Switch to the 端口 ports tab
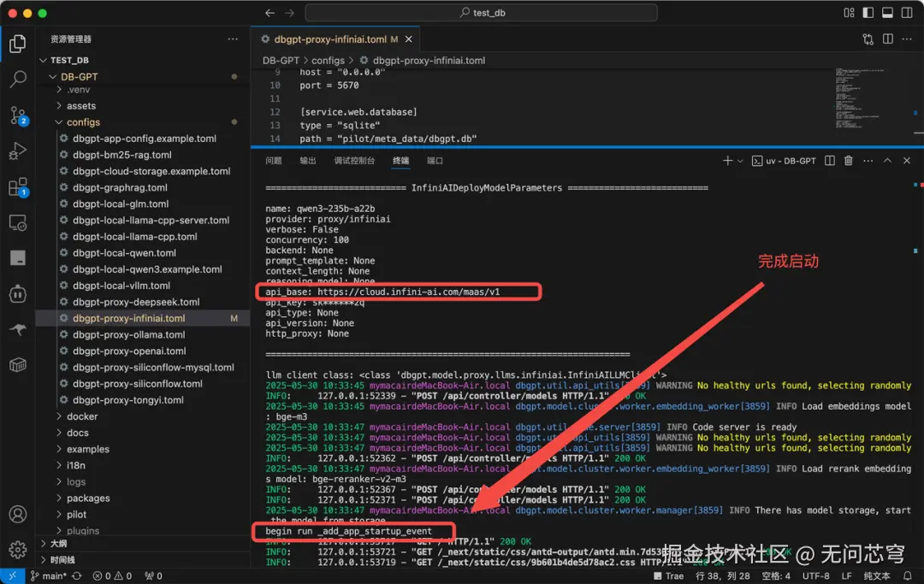The width and height of the screenshot is (924, 584). 435,161
